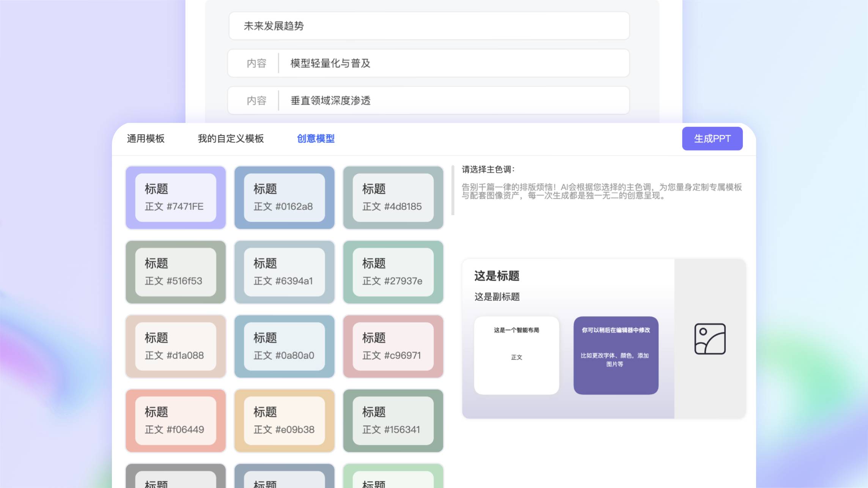The width and height of the screenshot is (868, 488).
Task: Select the #c96971 rose swatch
Action: click(x=393, y=346)
